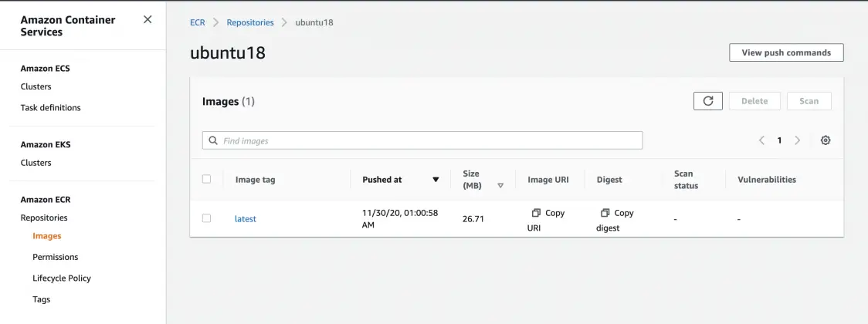Toggle the select-all images checkbox
This screenshot has width=868, height=324.
206,179
